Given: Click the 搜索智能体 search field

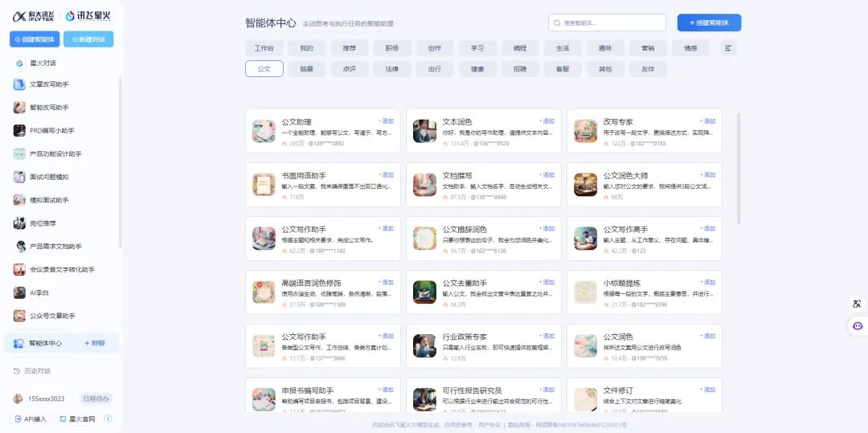Looking at the screenshot, I should click(x=608, y=22).
